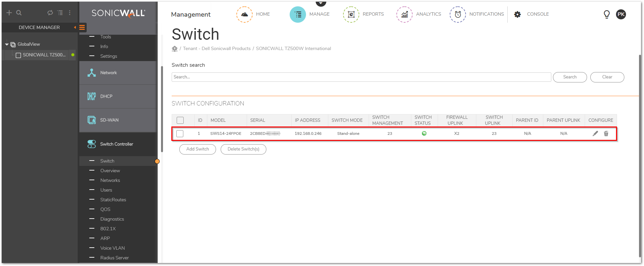Click the SD-WAN section icon
Screen dimensions: 644x266
pyautogui.click(x=92, y=120)
